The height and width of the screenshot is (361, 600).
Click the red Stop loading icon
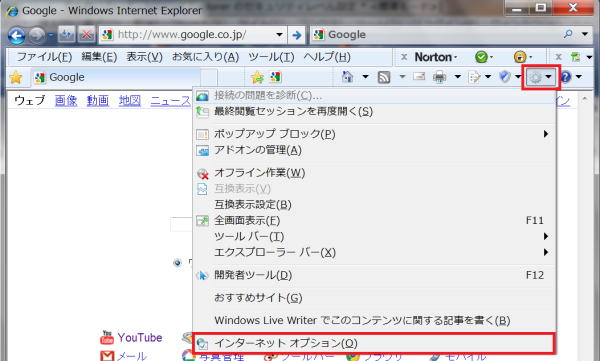click(87, 35)
